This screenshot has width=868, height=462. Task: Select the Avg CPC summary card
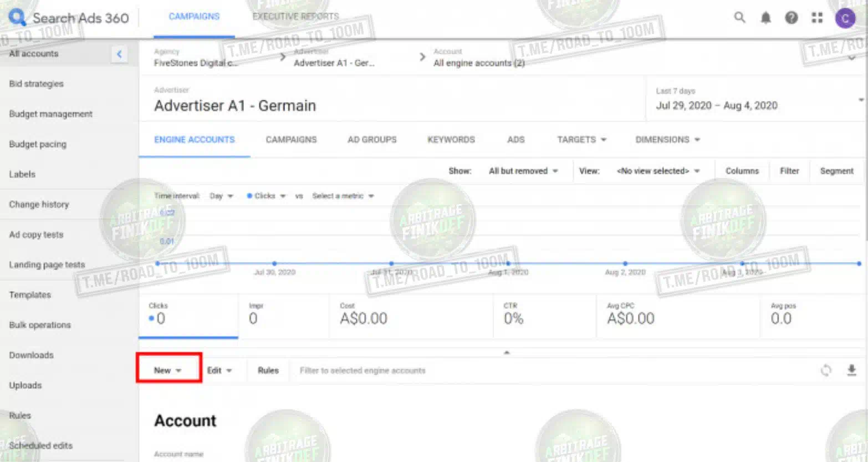pos(678,316)
